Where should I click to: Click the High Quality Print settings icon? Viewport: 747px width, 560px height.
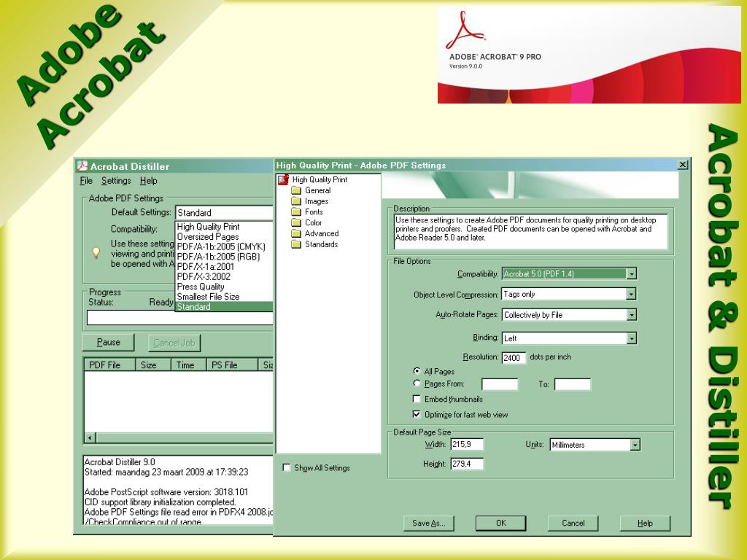click(x=284, y=179)
